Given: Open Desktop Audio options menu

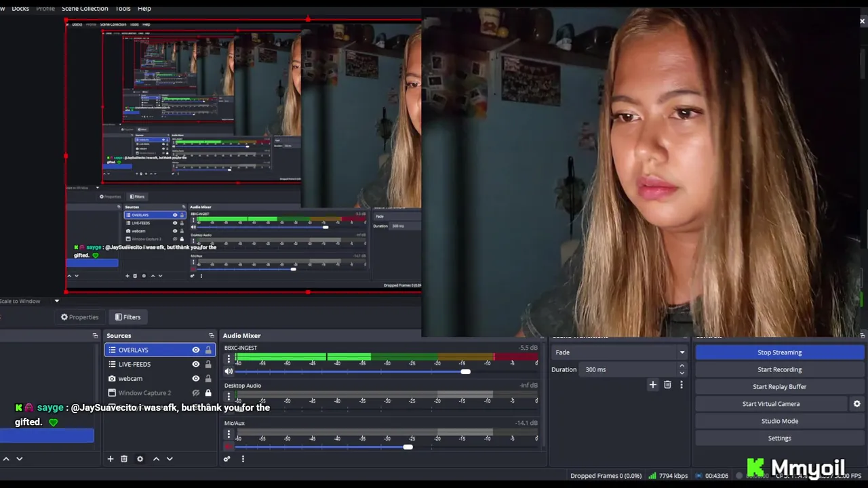Looking at the screenshot, I should (x=229, y=397).
